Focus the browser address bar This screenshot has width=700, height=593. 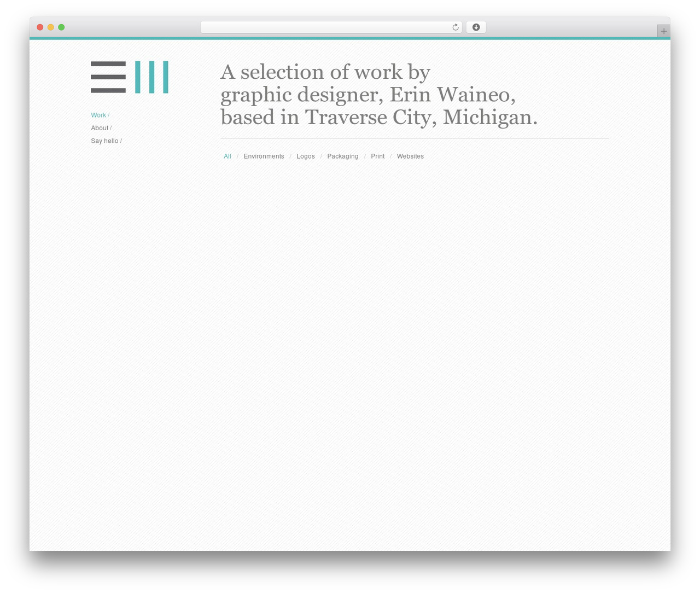click(x=331, y=27)
